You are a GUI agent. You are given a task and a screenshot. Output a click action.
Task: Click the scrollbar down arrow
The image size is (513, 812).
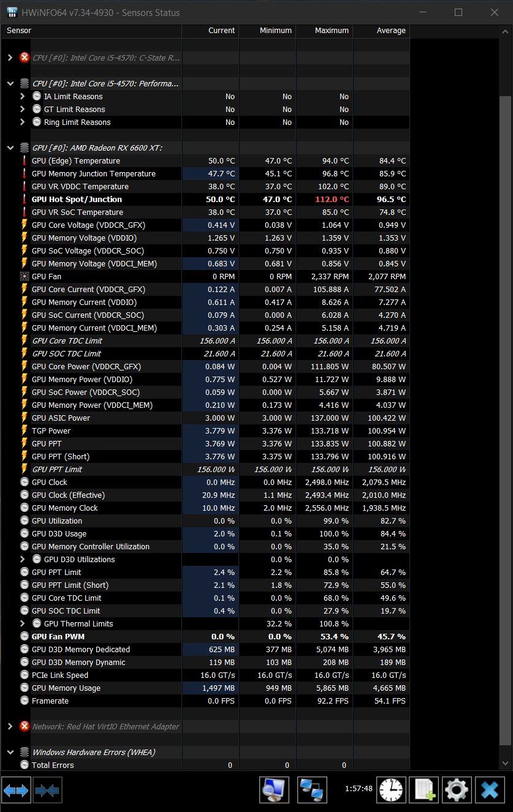click(505, 763)
